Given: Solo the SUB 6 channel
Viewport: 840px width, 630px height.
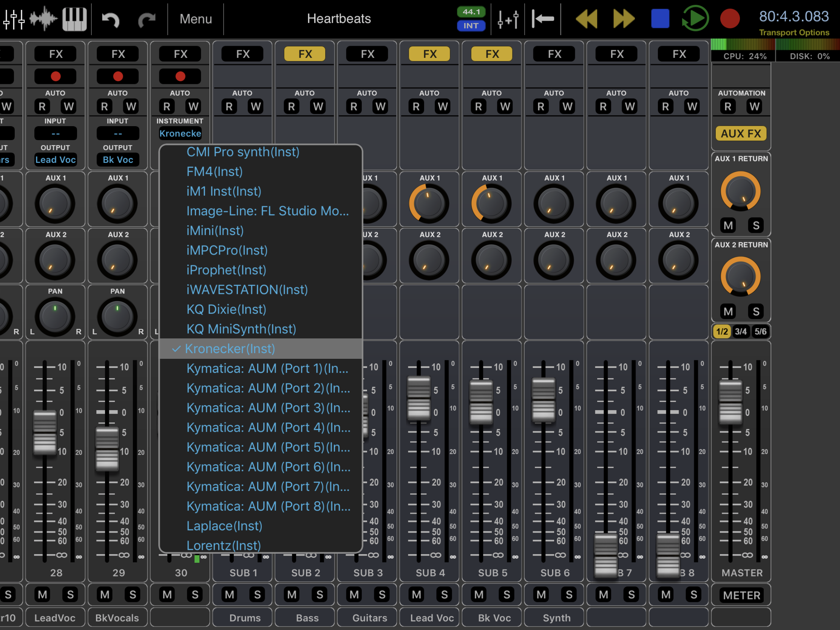Looking at the screenshot, I should coord(569,594).
